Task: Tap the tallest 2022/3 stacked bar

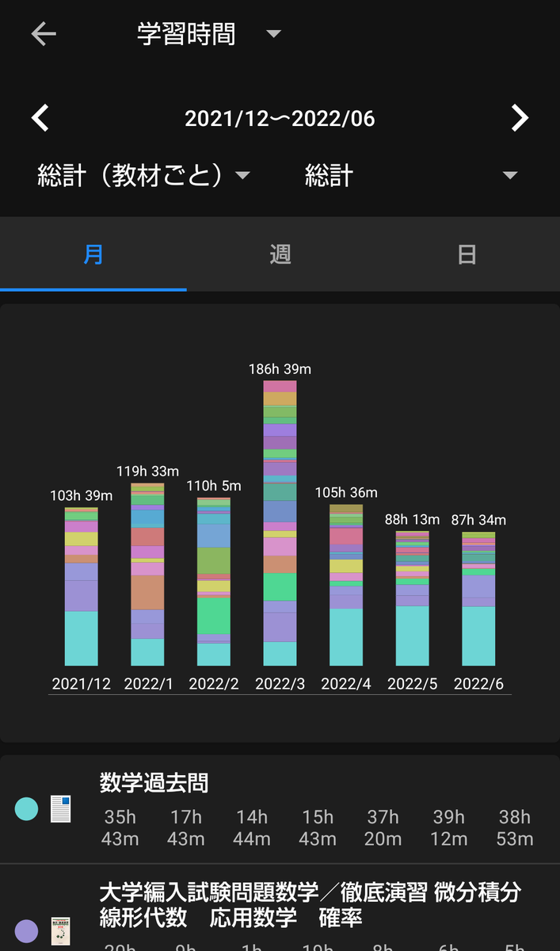Action: click(x=280, y=523)
